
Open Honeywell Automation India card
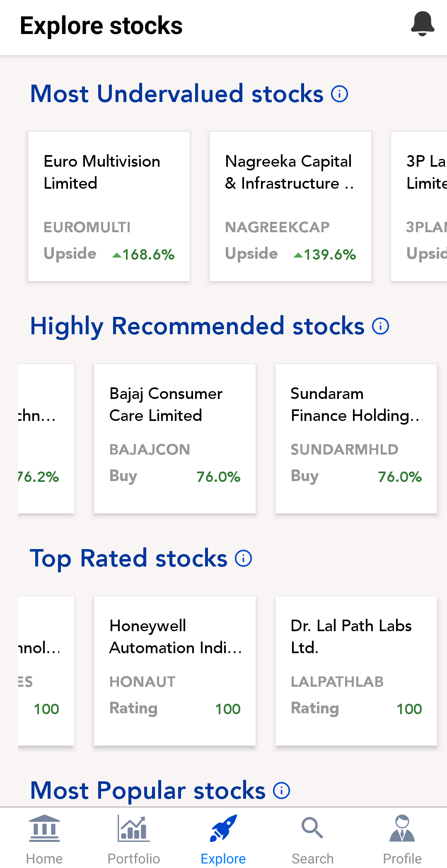click(174, 671)
